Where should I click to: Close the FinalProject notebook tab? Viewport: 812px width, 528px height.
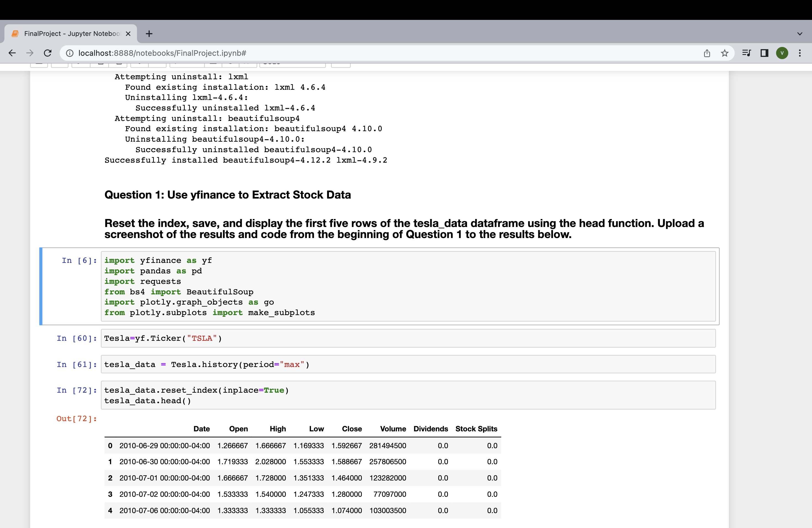[x=128, y=33]
